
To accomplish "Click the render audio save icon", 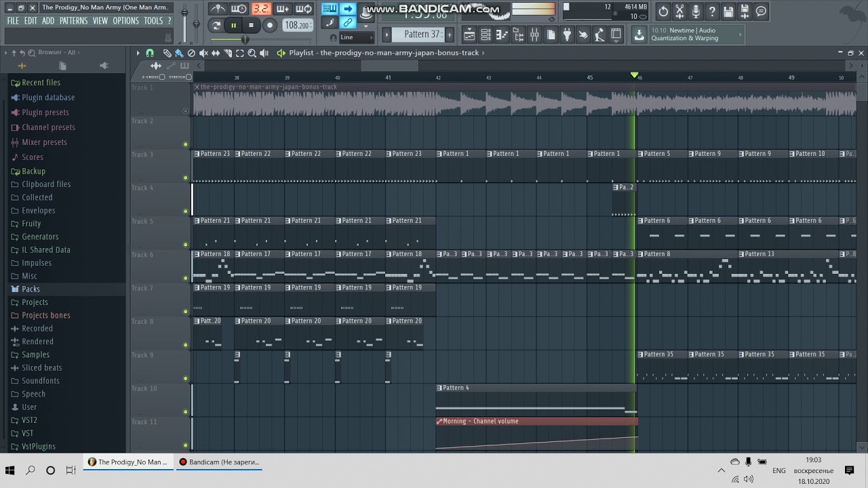I will click(745, 11).
